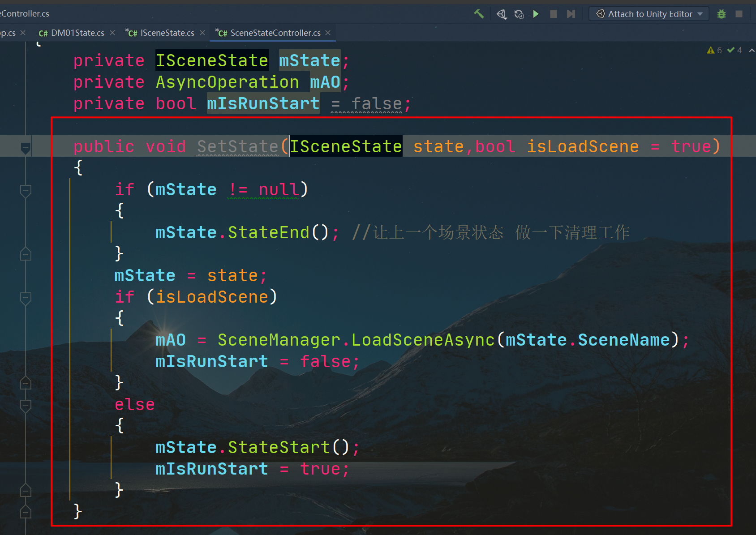Collapse the isLoadScene if-block fold marker
Image resolution: width=756 pixels, height=535 pixels.
(26, 298)
